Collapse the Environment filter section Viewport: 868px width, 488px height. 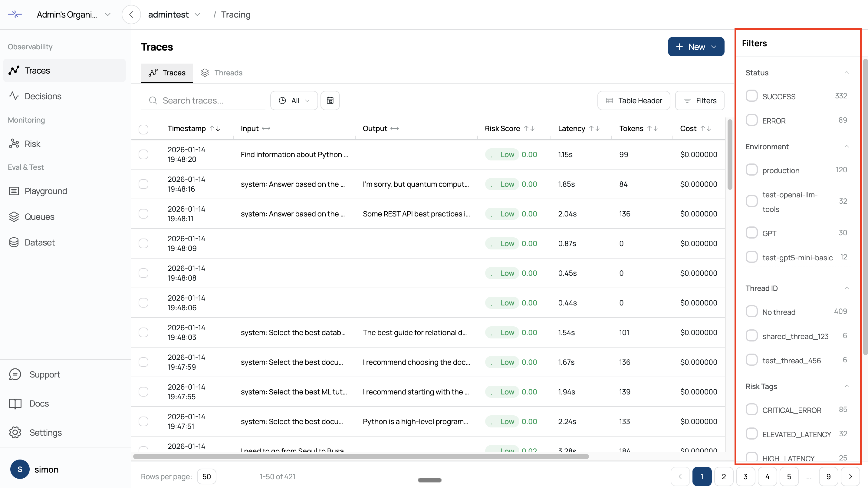click(847, 147)
